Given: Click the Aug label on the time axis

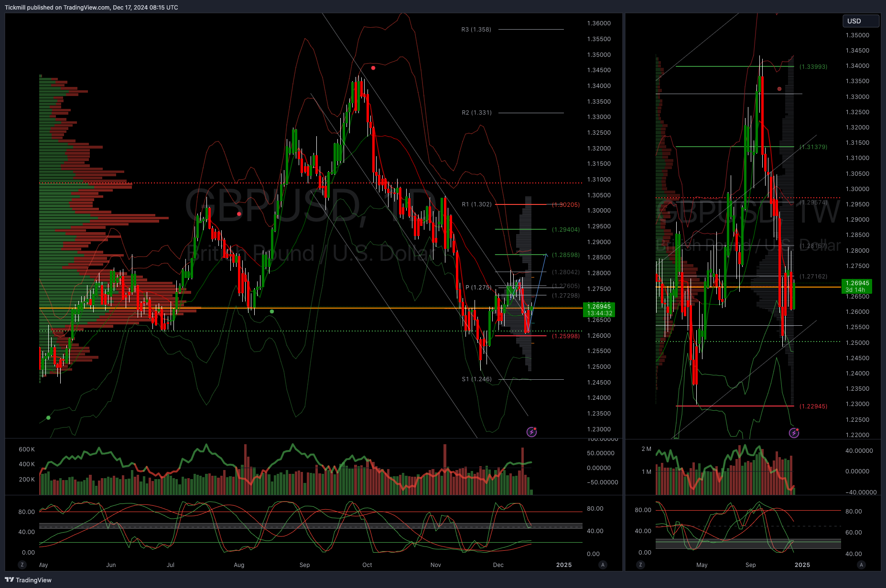Looking at the screenshot, I should click(239, 565).
